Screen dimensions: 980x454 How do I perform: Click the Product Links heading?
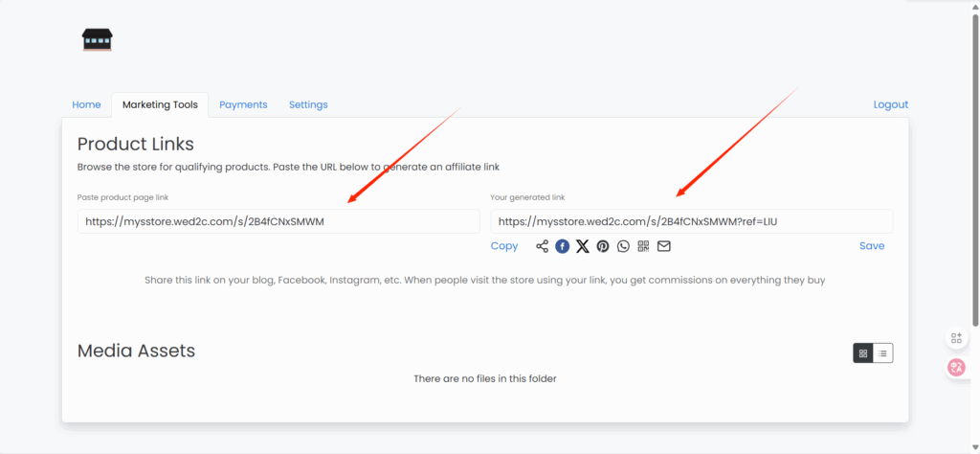pyautogui.click(x=136, y=145)
